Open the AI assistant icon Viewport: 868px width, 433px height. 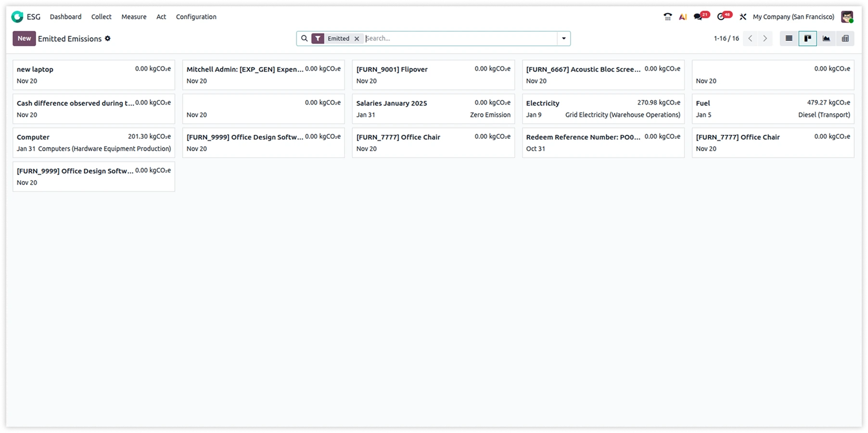(682, 17)
